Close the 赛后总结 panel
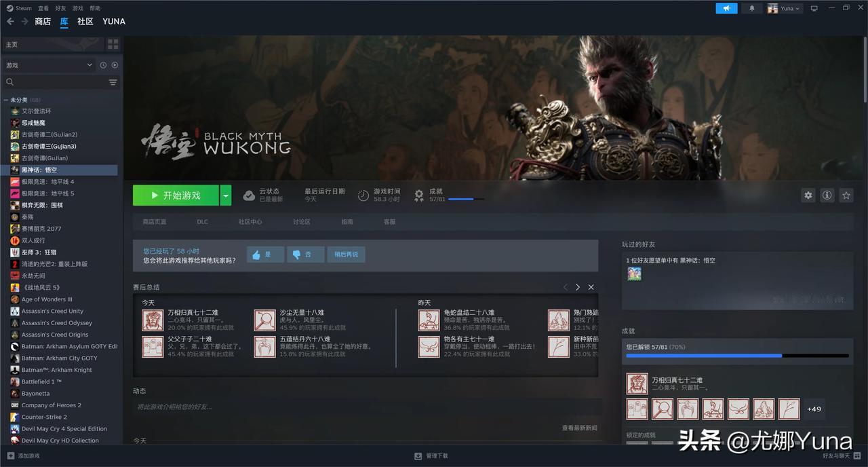 (591, 287)
